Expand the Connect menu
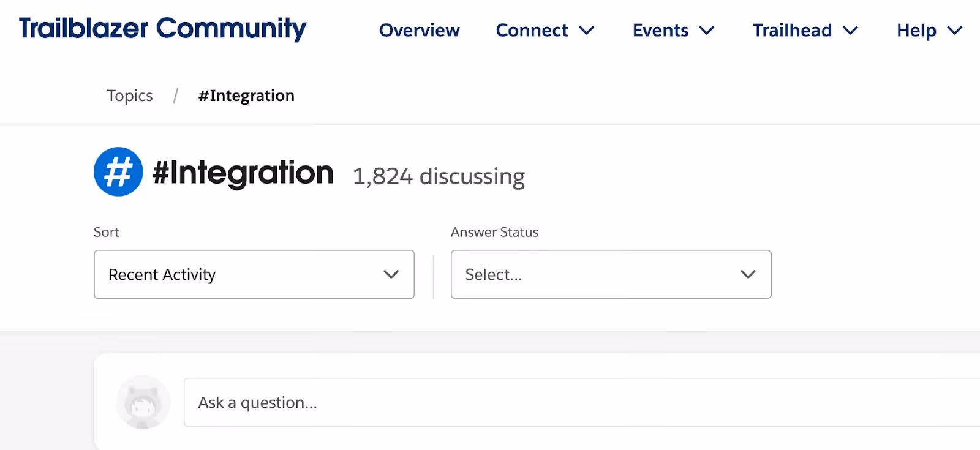Viewport: 980px width, 450px height. [x=545, y=30]
